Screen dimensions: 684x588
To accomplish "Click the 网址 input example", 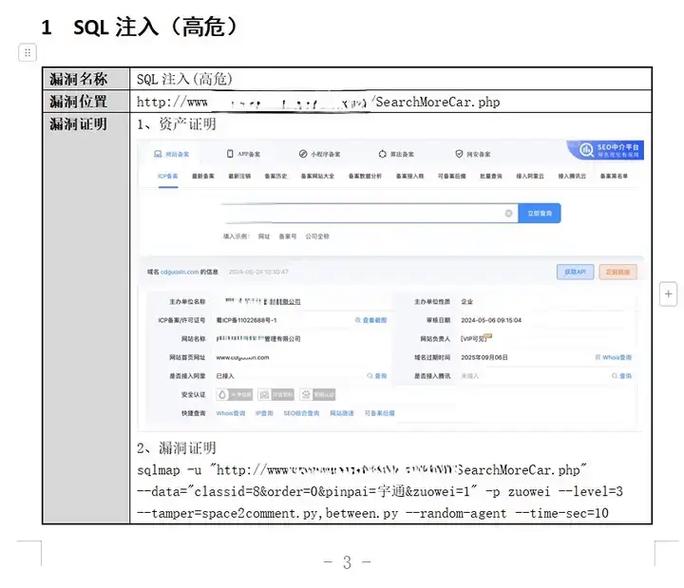I will coord(263,236).
